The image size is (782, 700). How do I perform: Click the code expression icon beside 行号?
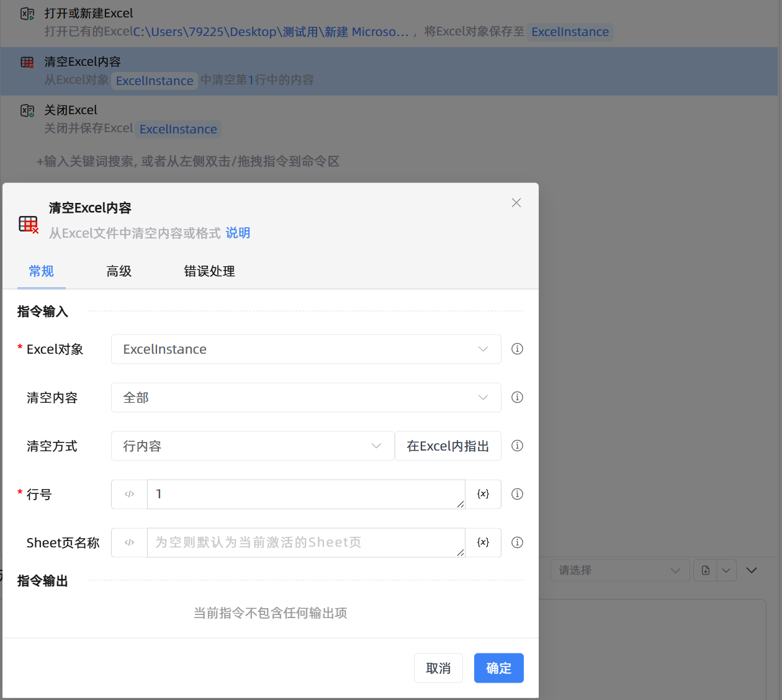coord(128,494)
